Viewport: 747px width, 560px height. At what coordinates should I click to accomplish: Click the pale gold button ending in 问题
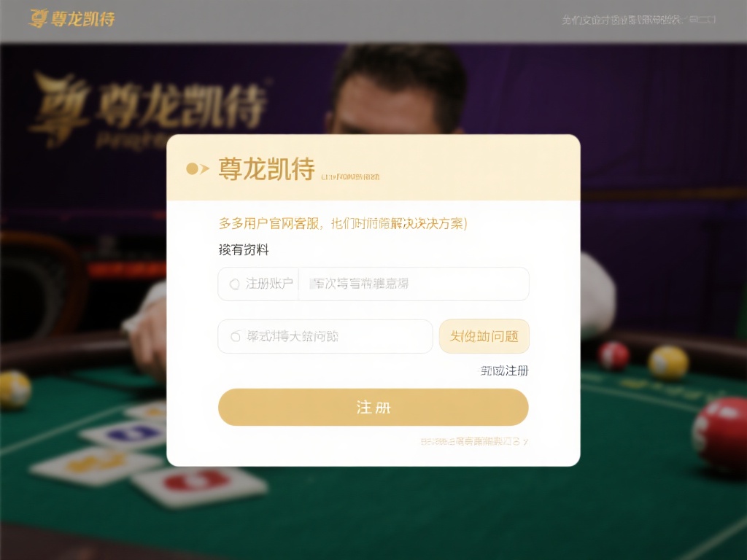coord(484,336)
